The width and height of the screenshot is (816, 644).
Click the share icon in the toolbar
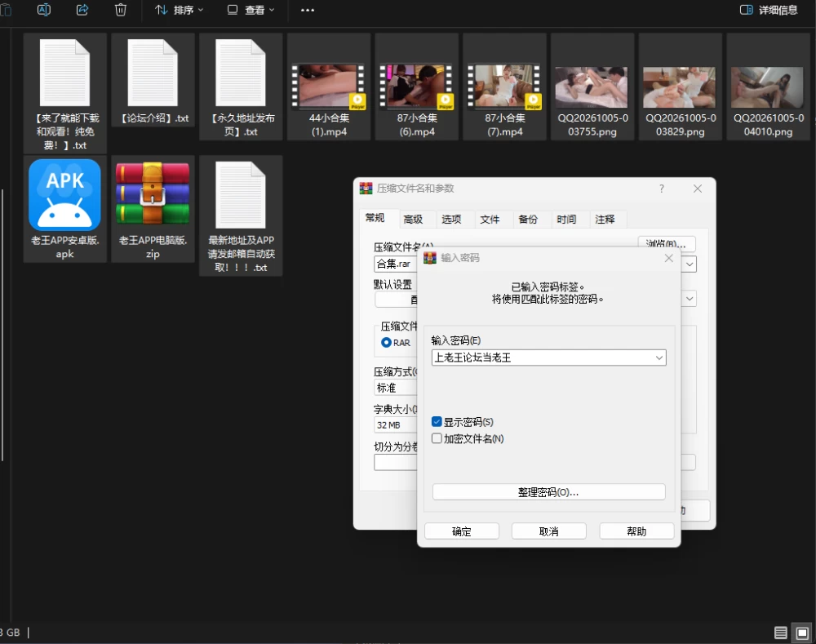tap(82, 10)
